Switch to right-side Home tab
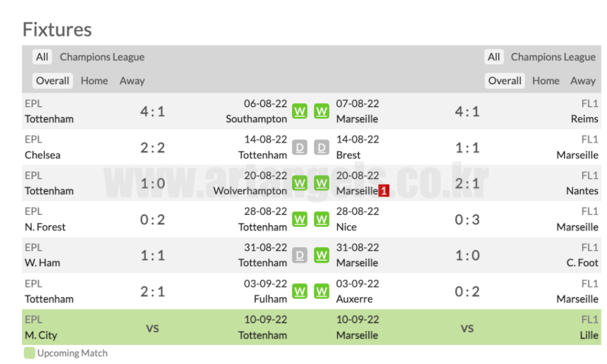This screenshot has height=364, width=607. coord(545,81)
